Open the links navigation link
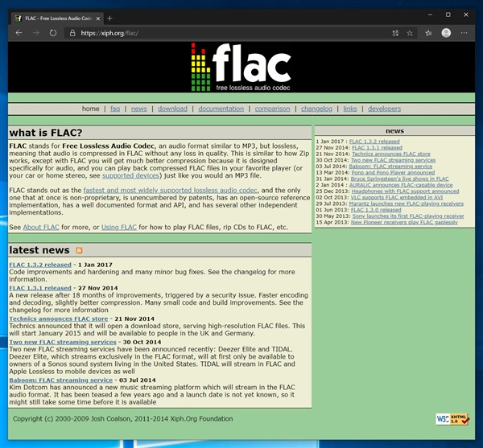 click(350, 109)
